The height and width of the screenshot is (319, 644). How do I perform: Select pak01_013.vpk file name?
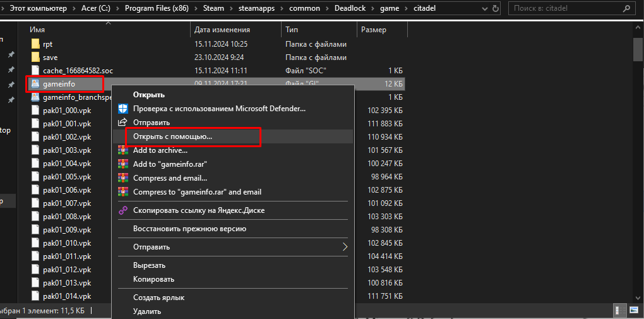tap(66, 283)
